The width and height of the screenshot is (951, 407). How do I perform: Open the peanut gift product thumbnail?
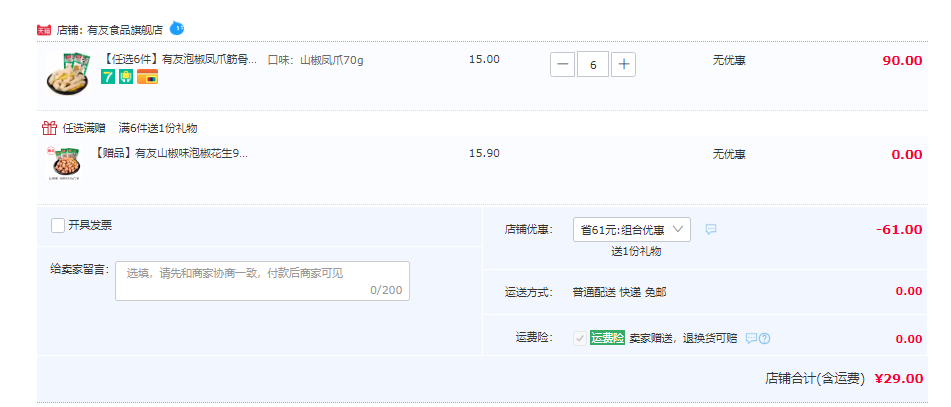(64, 163)
